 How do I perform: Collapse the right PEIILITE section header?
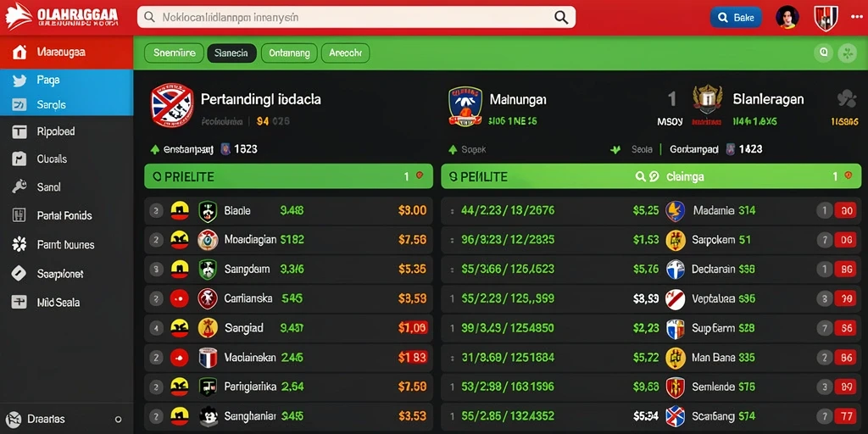pos(651,176)
